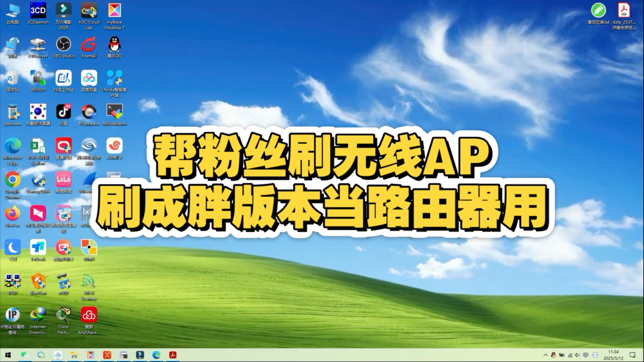644x362 pixels.
Task: Toggle the 中 input method indicator
Action: 585,355
